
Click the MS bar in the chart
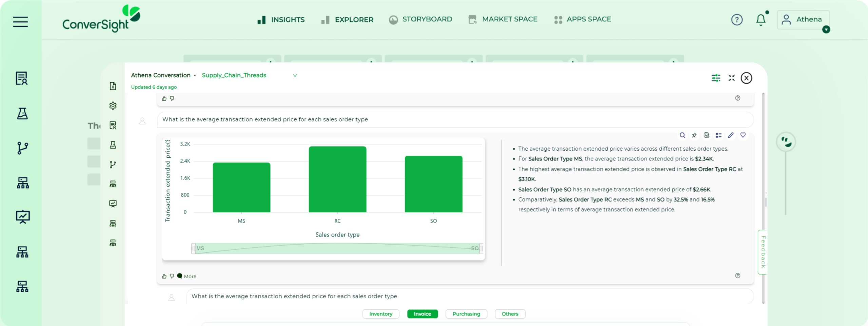(241, 187)
